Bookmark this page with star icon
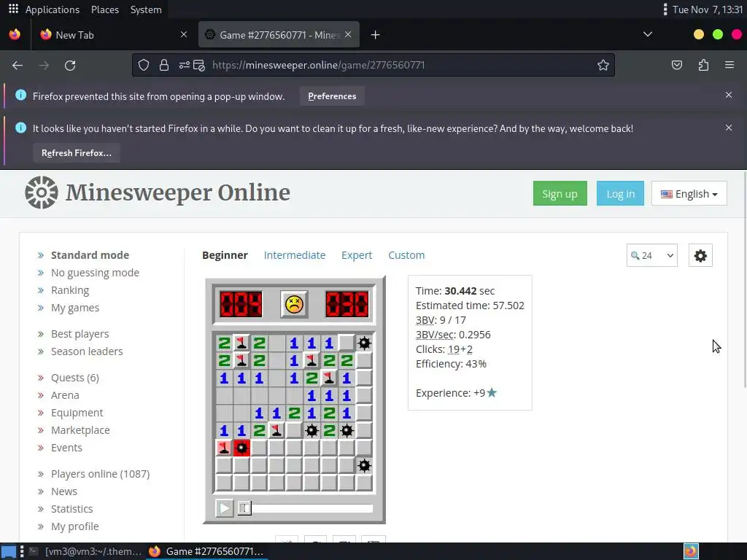The height and width of the screenshot is (560, 747). pyautogui.click(x=603, y=65)
